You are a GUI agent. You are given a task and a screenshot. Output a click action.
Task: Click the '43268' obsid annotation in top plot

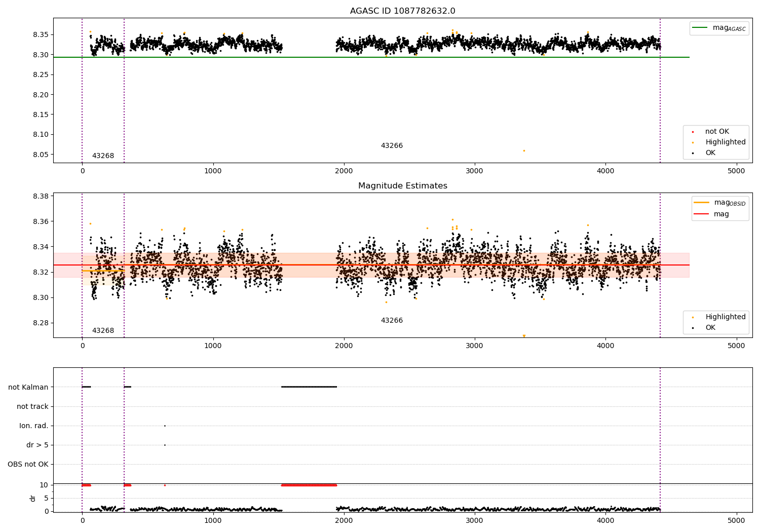click(x=103, y=156)
